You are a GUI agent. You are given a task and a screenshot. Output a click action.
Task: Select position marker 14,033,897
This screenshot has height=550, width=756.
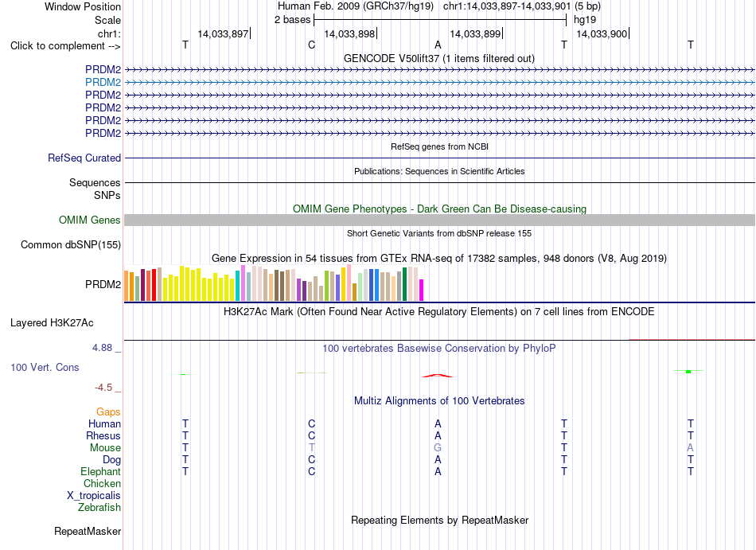tap(224, 33)
